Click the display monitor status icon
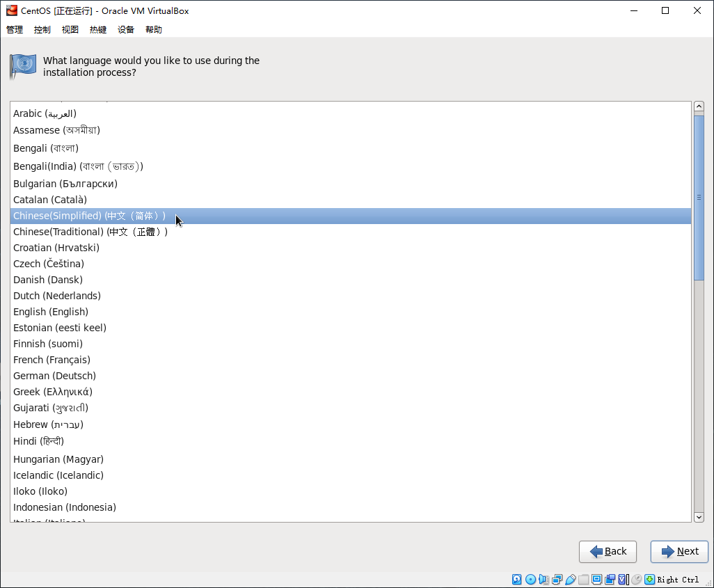714x588 pixels. point(596,580)
